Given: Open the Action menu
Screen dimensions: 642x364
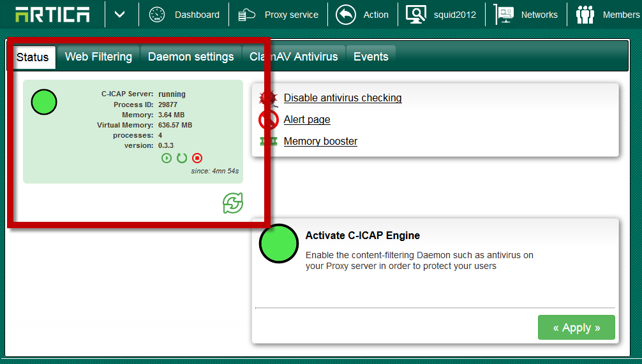Looking at the screenshot, I should point(376,15).
